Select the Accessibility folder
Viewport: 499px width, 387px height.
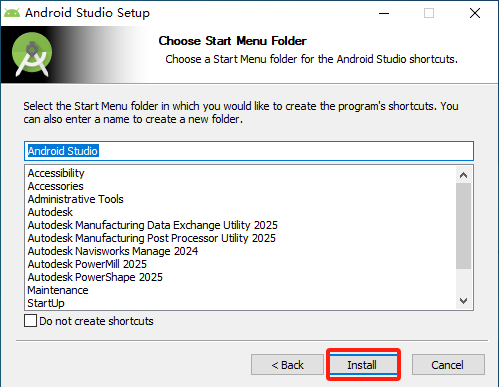(56, 173)
